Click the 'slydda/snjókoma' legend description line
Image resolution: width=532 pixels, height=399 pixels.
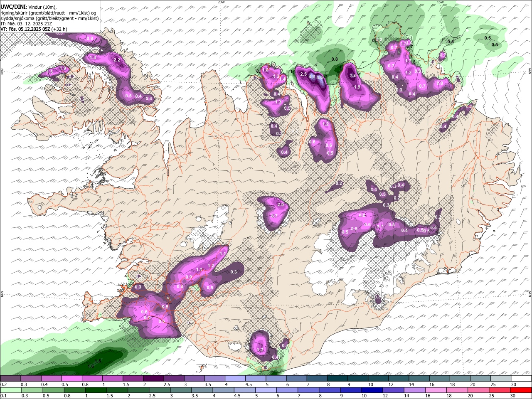[49, 18]
